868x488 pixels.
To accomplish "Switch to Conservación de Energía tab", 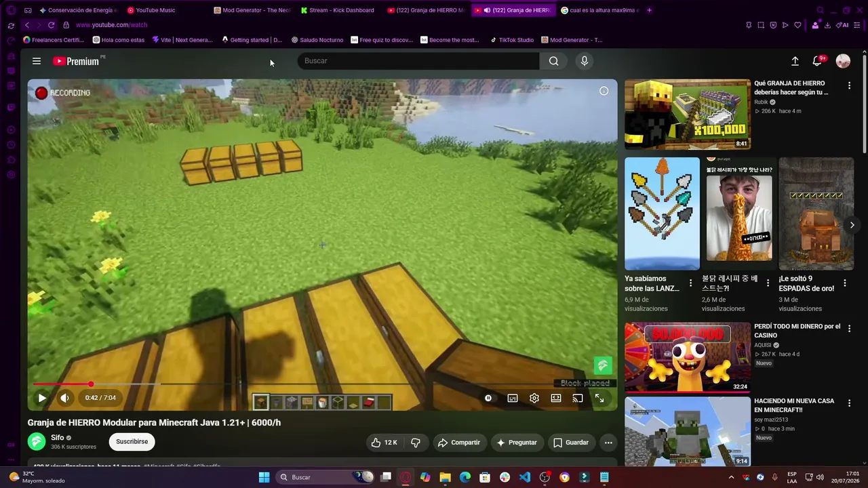I will pos(78,10).
